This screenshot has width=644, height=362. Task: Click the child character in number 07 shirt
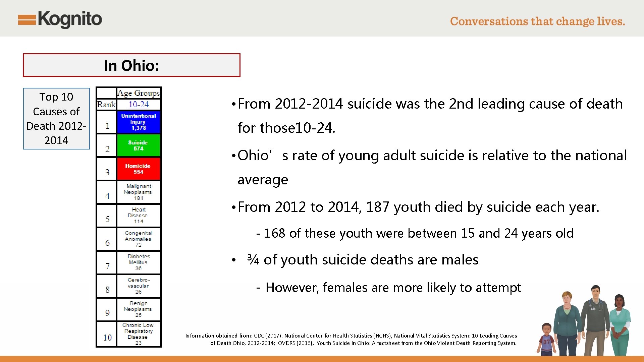[x=546, y=339]
